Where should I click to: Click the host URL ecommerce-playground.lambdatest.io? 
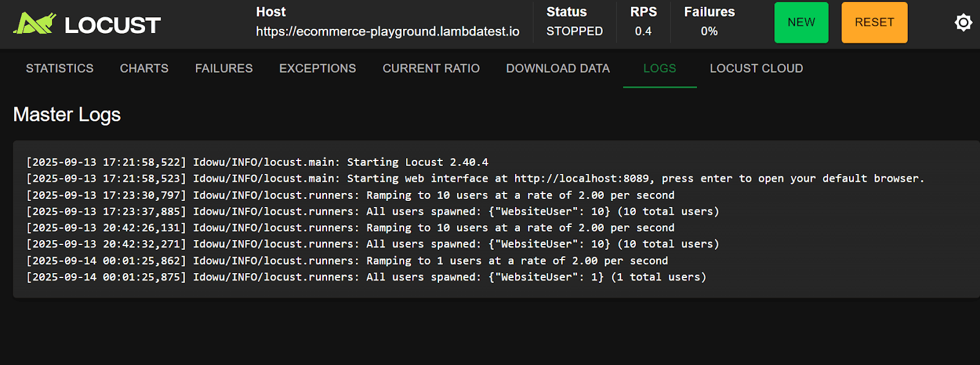coord(387,31)
